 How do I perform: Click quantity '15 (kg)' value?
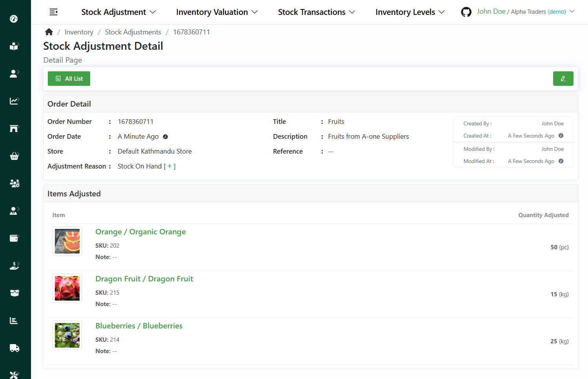click(x=559, y=294)
